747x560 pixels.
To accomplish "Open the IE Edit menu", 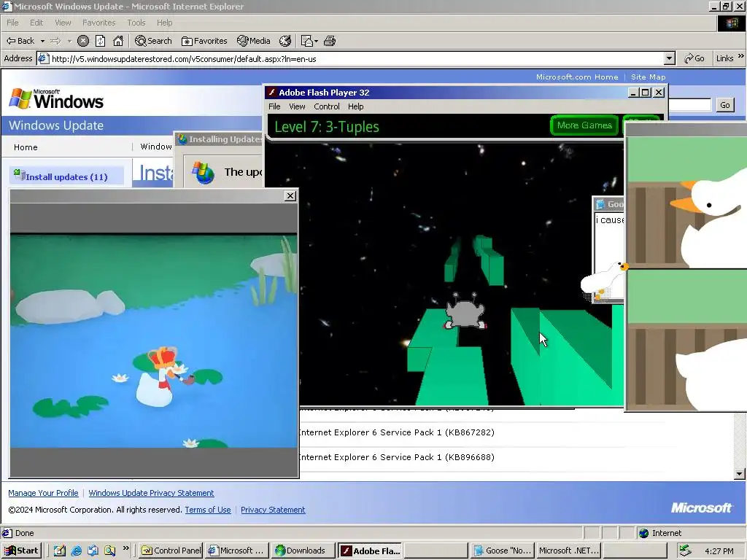I will (x=36, y=23).
